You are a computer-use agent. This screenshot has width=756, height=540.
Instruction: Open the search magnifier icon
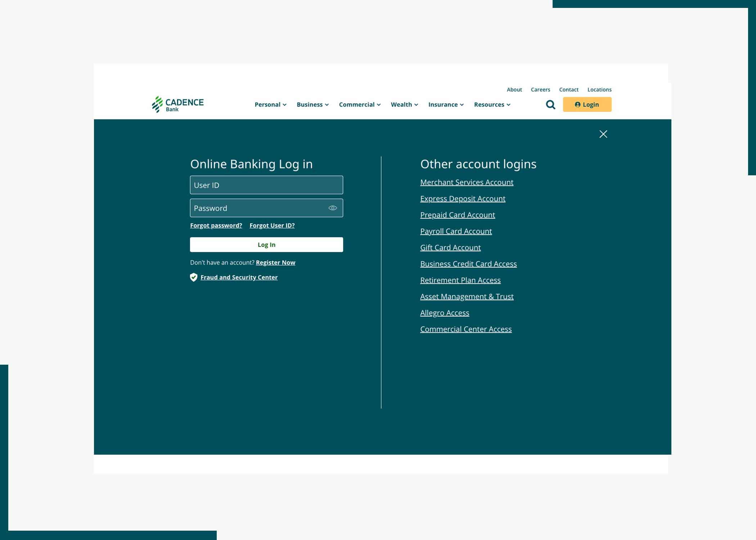click(x=550, y=105)
